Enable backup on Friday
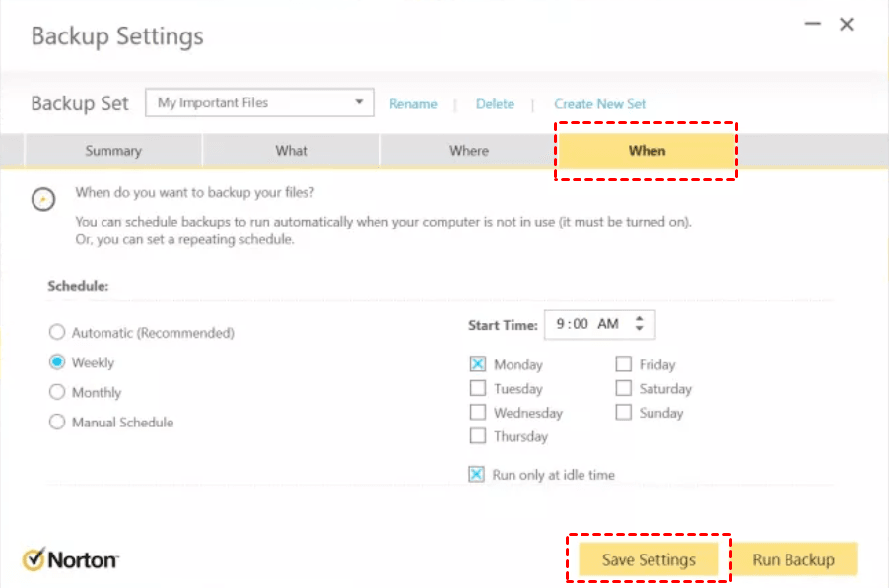Image resolution: width=889 pixels, height=588 pixels. 624,364
